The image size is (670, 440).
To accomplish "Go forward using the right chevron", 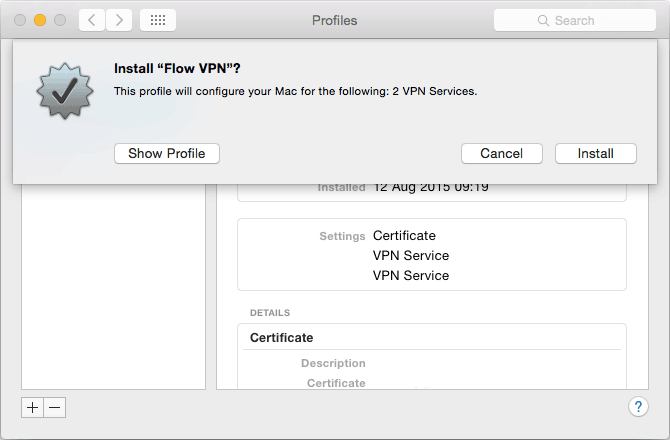I will pos(119,20).
